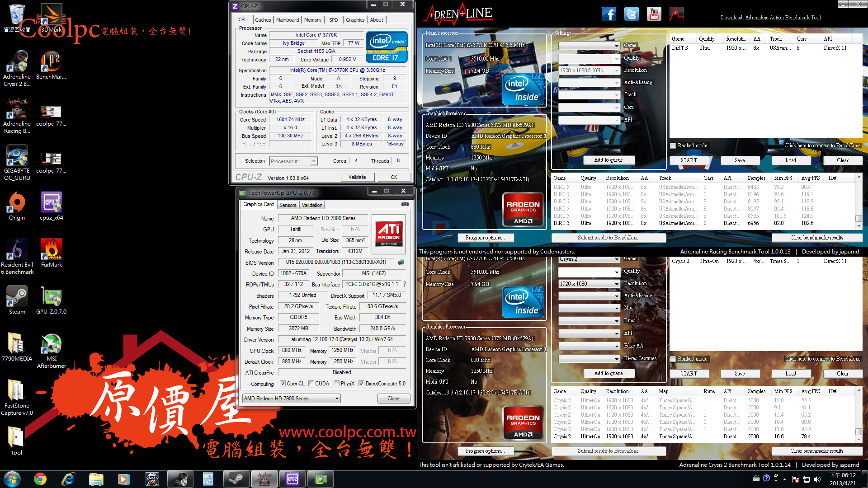
Task: Open Hi-res Textures dropdown in Crysis 2 tool
Action: click(x=590, y=359)
